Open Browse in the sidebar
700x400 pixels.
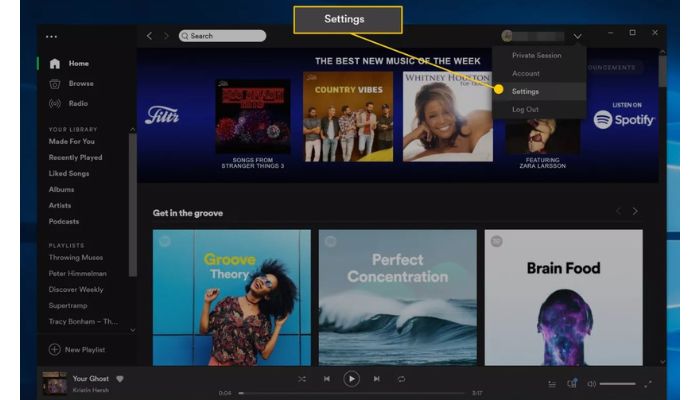(x=81, y=83)
